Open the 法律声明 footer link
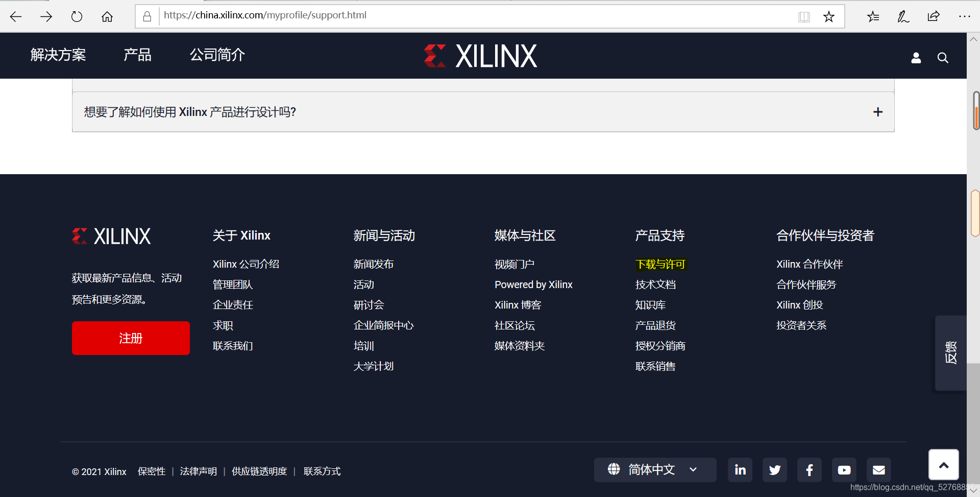980x497 pixels. [x=199, y=471]
